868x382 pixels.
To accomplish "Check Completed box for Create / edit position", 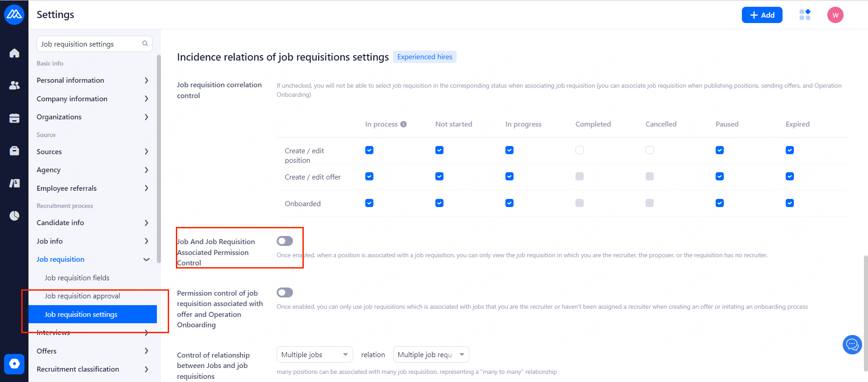I will click(580, 150).
